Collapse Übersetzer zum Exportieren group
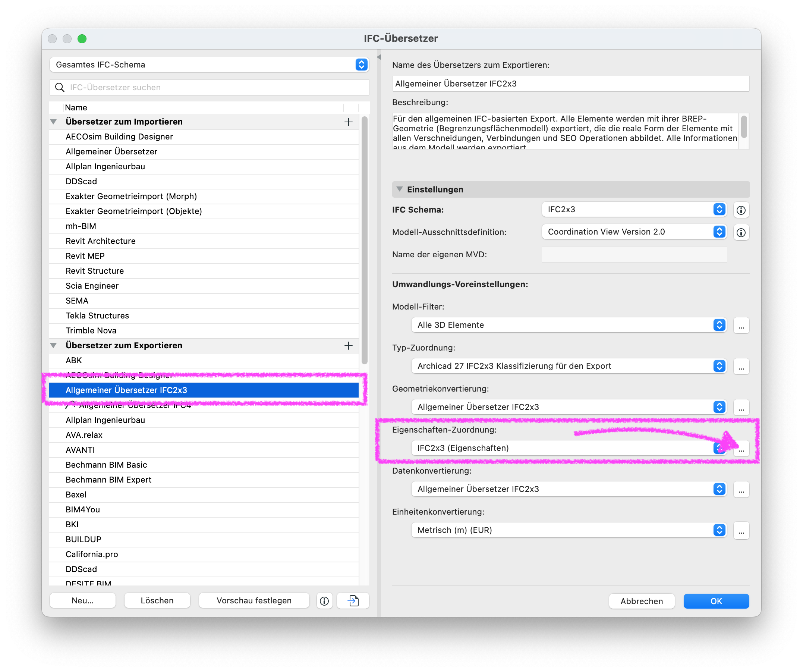 tap(54, 346)
